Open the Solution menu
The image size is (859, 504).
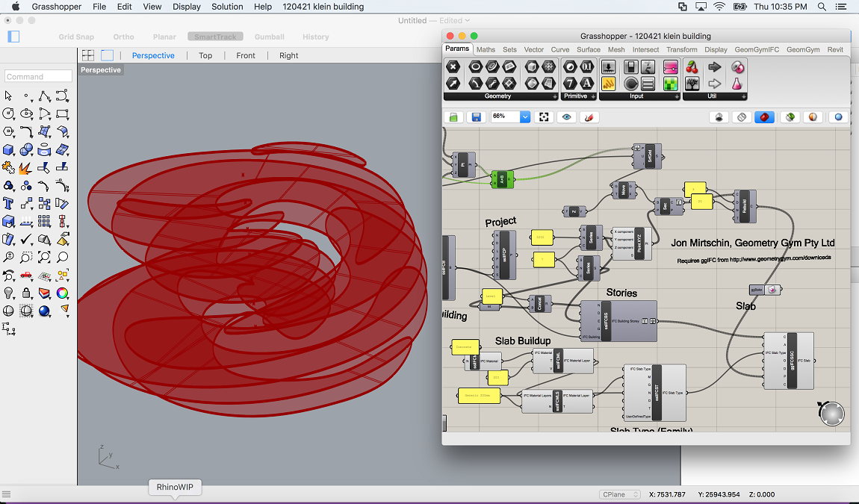227,7
